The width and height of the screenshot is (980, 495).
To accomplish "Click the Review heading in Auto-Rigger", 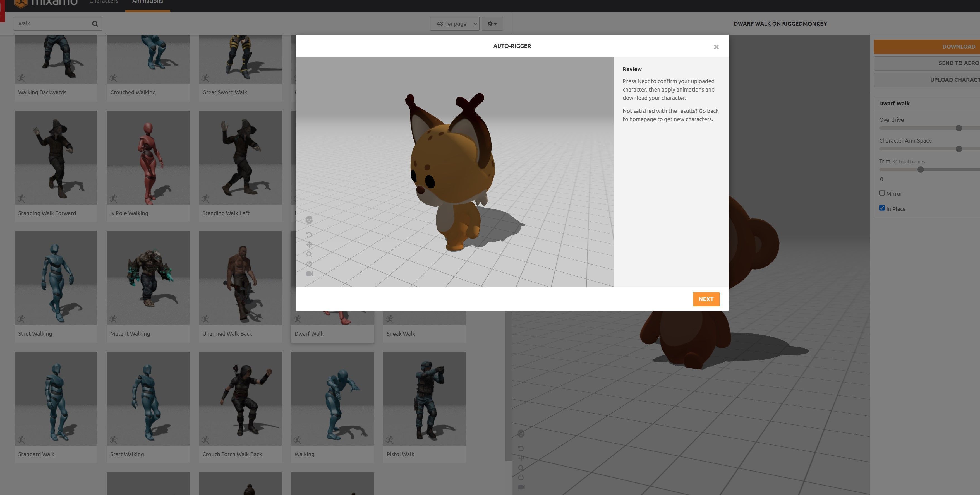I will (x=632, y=69).
